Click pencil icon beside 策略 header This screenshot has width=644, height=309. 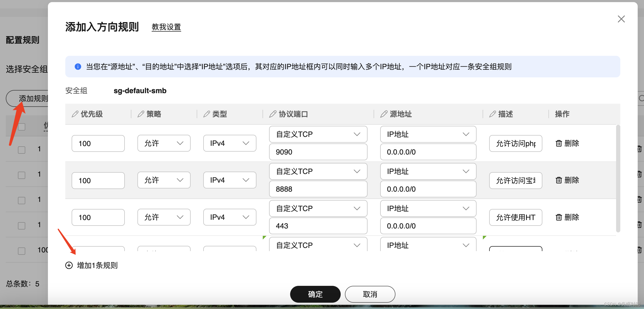[141, 114]
